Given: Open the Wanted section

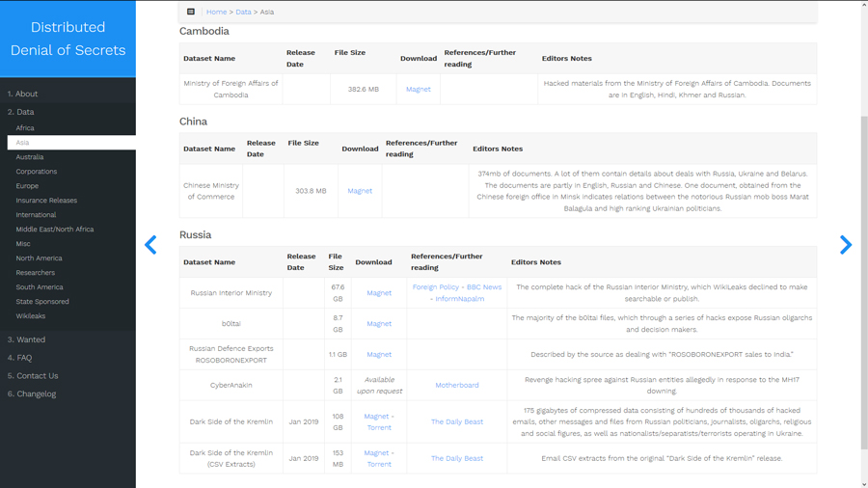Looking at the screenshot, I should coord(27,339).
